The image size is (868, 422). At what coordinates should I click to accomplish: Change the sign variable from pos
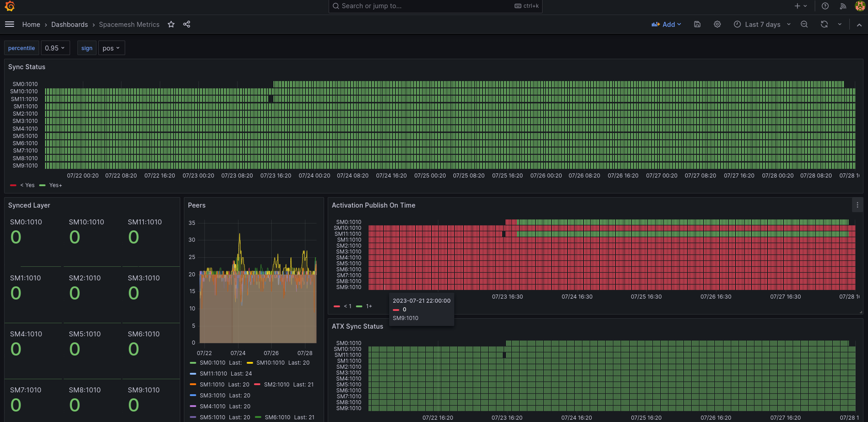[111, 48]
